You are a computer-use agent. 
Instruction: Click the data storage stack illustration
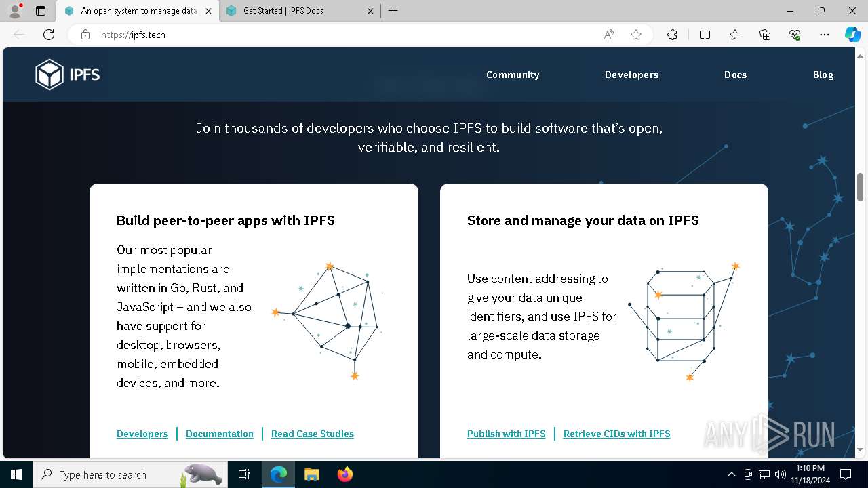[684, 322]
